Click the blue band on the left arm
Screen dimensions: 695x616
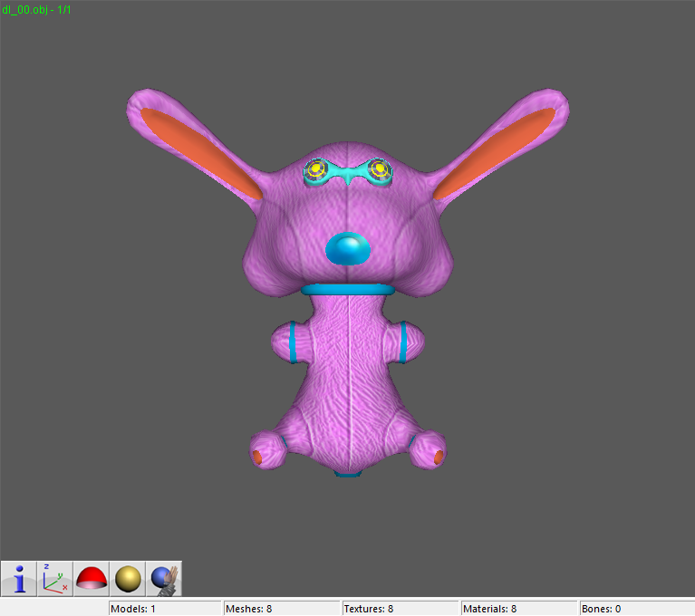click(294, 344)
